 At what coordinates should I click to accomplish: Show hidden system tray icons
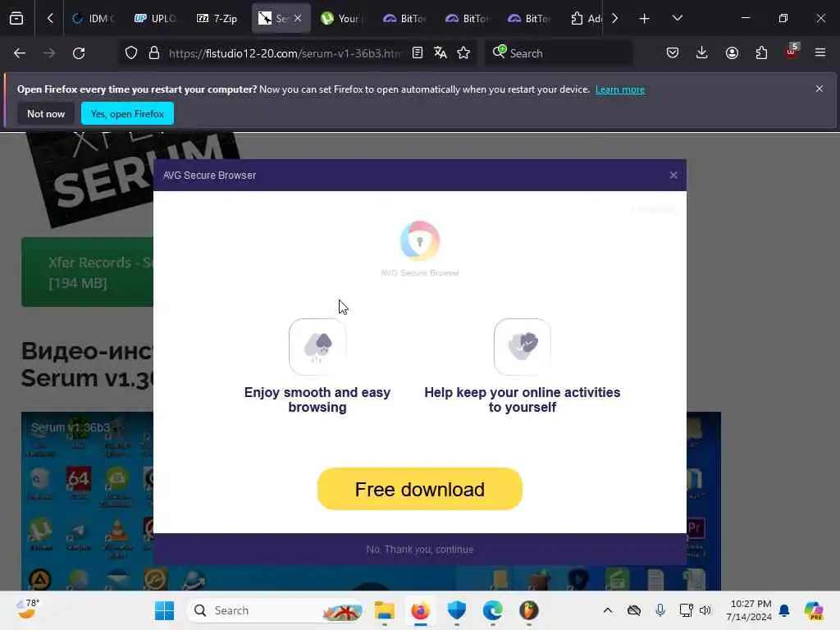tap(608, 610)
